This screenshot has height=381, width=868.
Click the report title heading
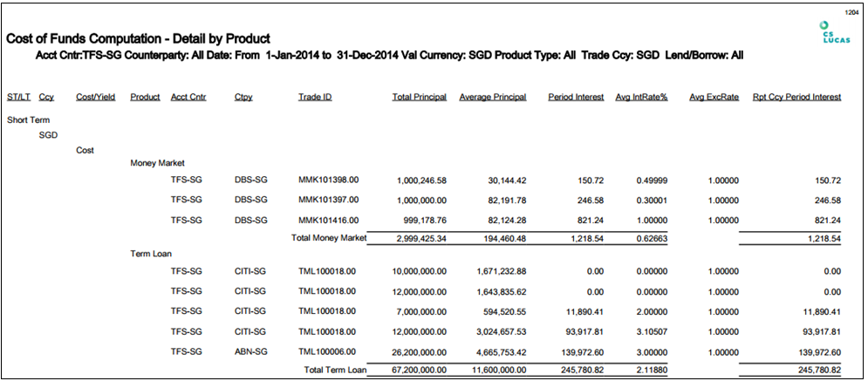click(x=138, y=39)
